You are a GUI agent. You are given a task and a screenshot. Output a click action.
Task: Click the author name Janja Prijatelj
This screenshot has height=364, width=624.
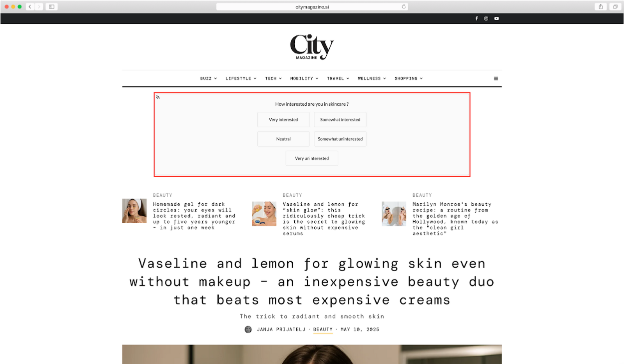click(x=282, y=330)
